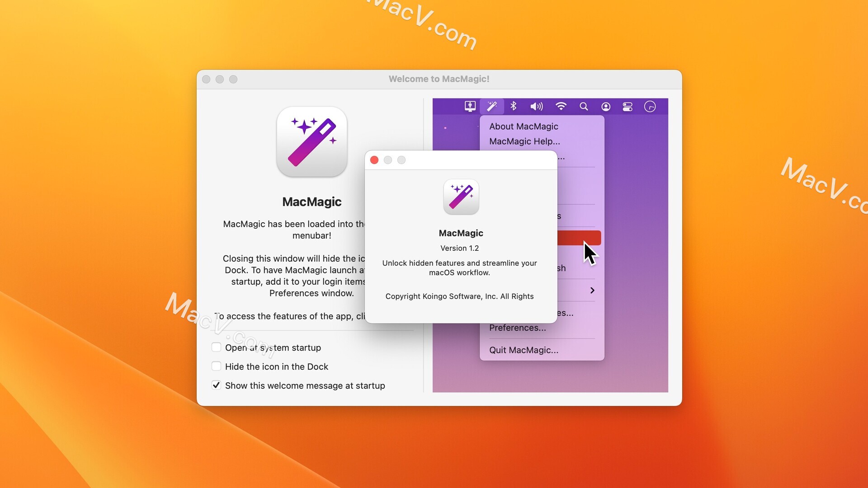Screen dimensions: 868x488
Task: Disable Show this welcome message at startup
Action: coord(217,385)
